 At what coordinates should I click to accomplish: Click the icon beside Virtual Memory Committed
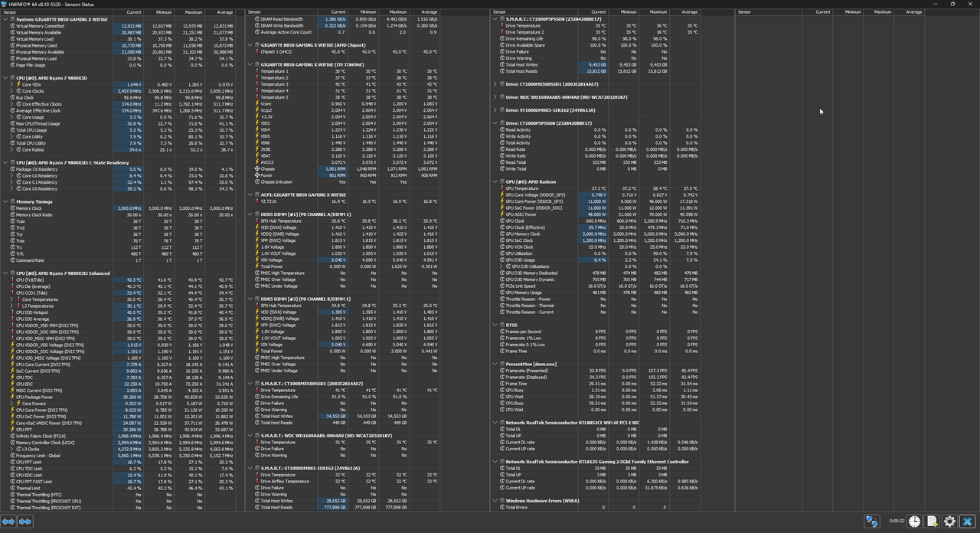click(x=12, y=26)
